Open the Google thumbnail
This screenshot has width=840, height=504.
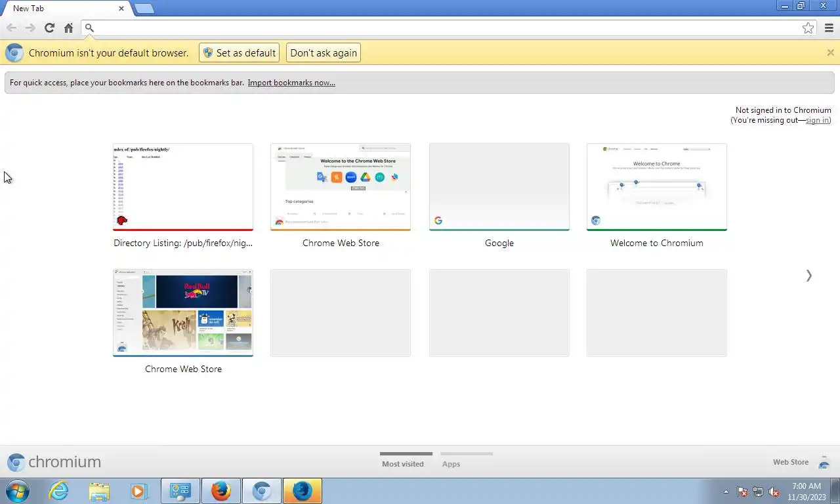pyautogui.click(x=499, y=187)
